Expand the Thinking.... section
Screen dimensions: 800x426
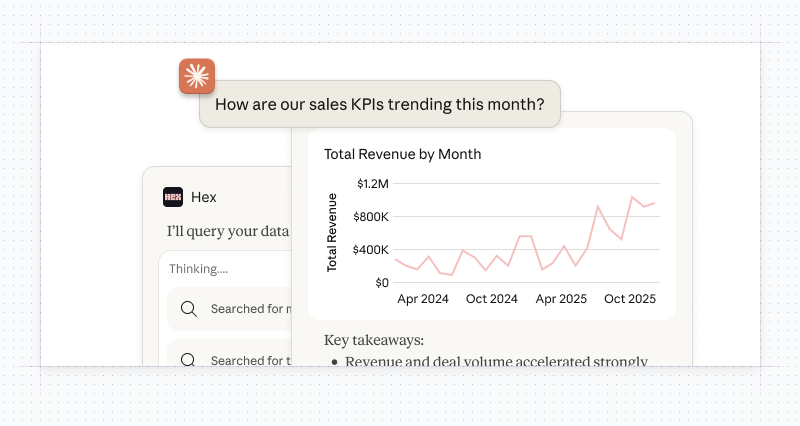coord(198,269)
